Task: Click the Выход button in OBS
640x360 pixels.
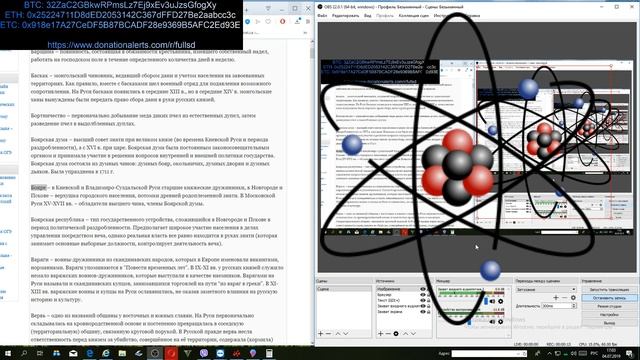Action: (x=609, y=323)
